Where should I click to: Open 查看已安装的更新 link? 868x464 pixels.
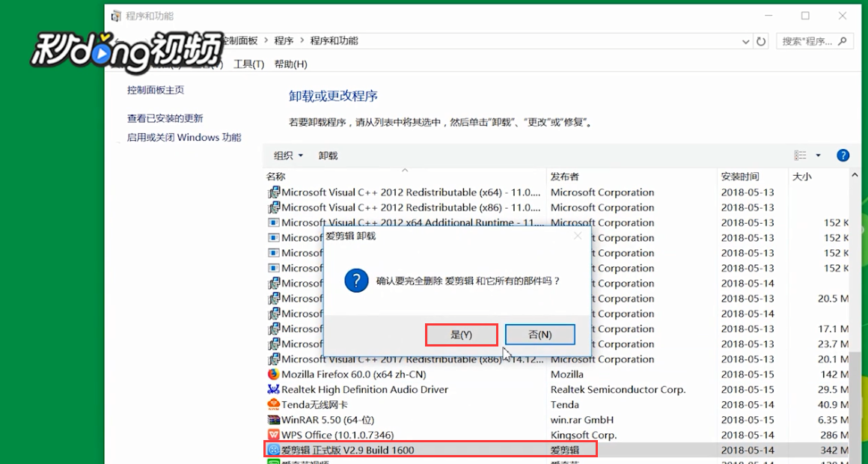click(x=165, y=118)
